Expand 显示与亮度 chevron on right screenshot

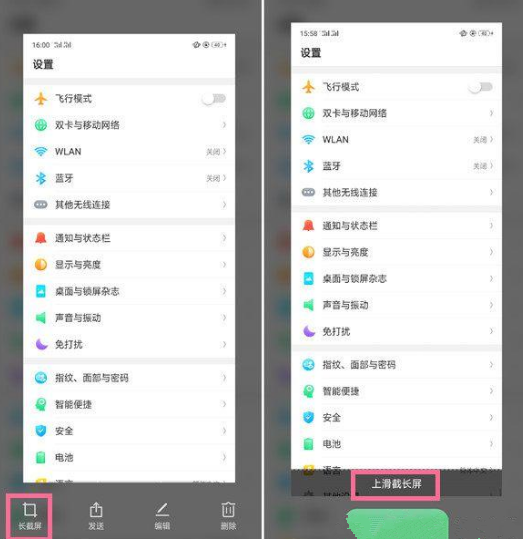pos(491,252)
